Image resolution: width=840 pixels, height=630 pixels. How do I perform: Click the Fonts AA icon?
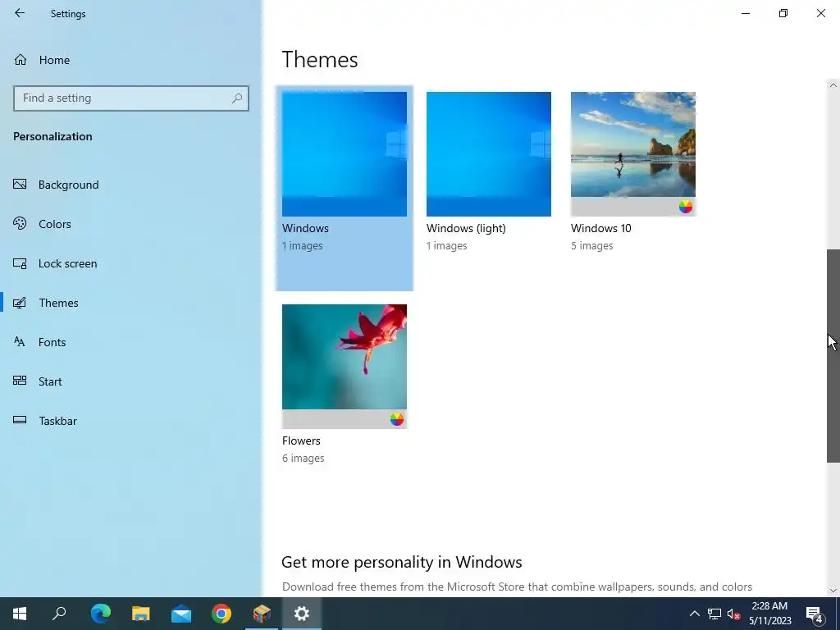pos(20,341)
